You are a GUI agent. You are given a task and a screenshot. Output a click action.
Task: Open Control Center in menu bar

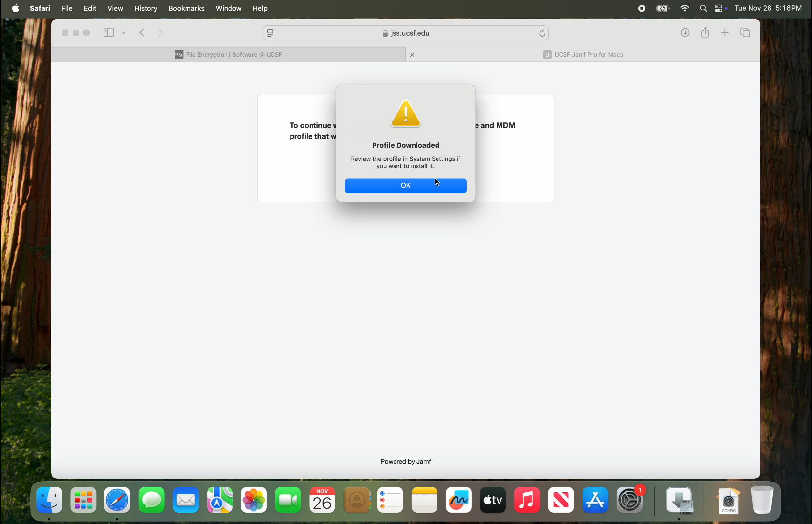coord(719,8)
